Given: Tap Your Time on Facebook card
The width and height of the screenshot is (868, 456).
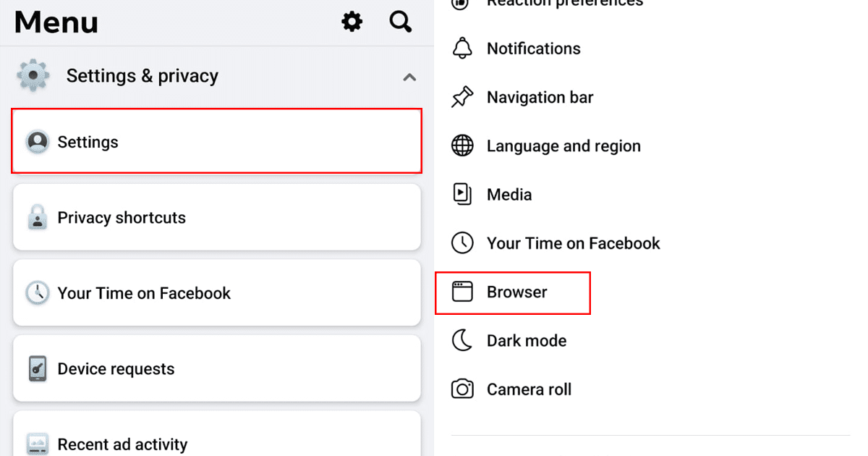Looking at the screenshot, I should (216, 293).
